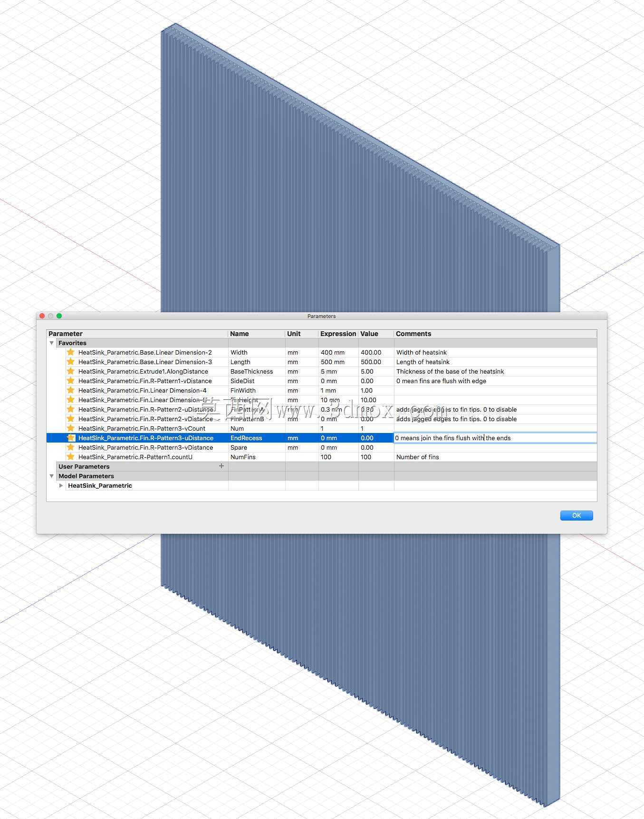The image size is (644, 819).
Task: Toggle favorite star on NumFins row
Action: tap(71, 457)
